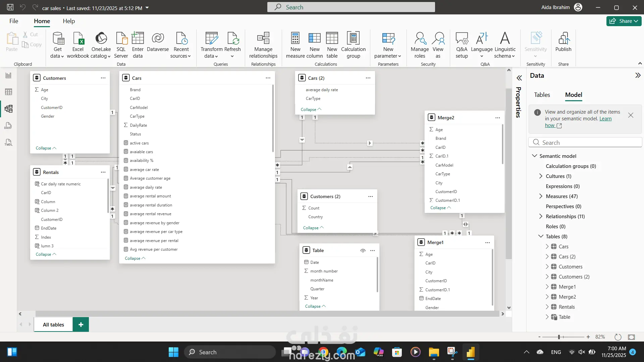Toggle visibility eye on Table card
This screenshot has height=362, width=644.
[x=363, y=251]
